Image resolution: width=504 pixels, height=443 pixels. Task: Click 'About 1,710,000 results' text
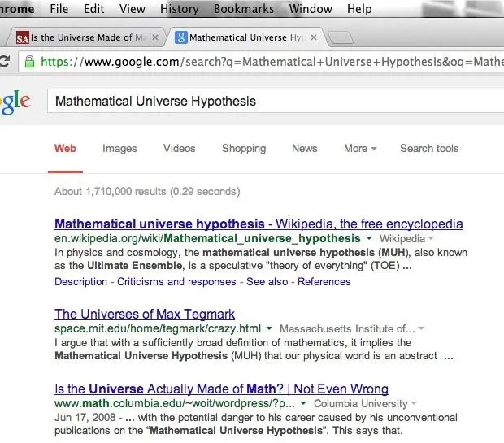(x=111, y=191)
